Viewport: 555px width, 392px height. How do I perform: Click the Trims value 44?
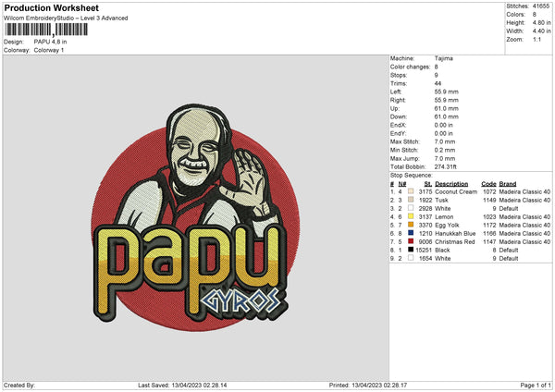pyautogui.click(x=438, y=83)
